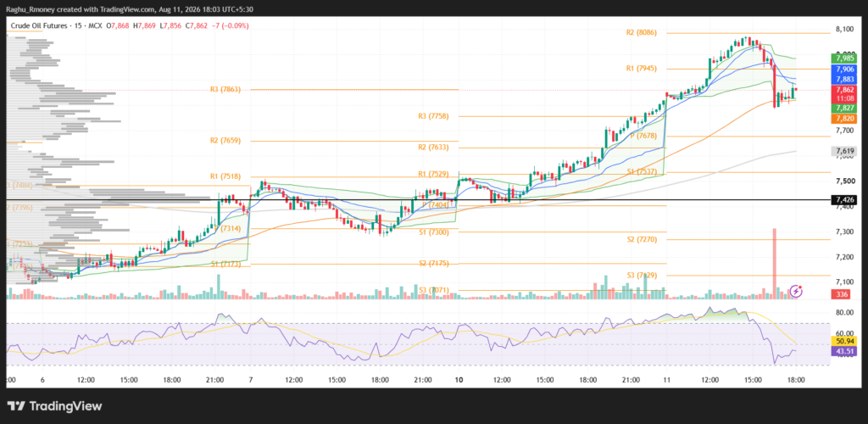Click the S3 (7129) pivot label
This screenshot has height=424, width=868.
coord(643,275)
